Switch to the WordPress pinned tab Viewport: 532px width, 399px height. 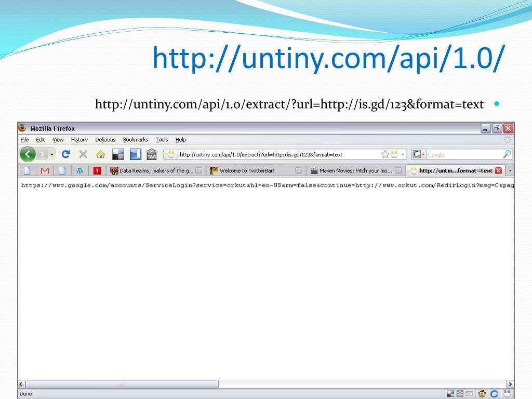[79, 170]
